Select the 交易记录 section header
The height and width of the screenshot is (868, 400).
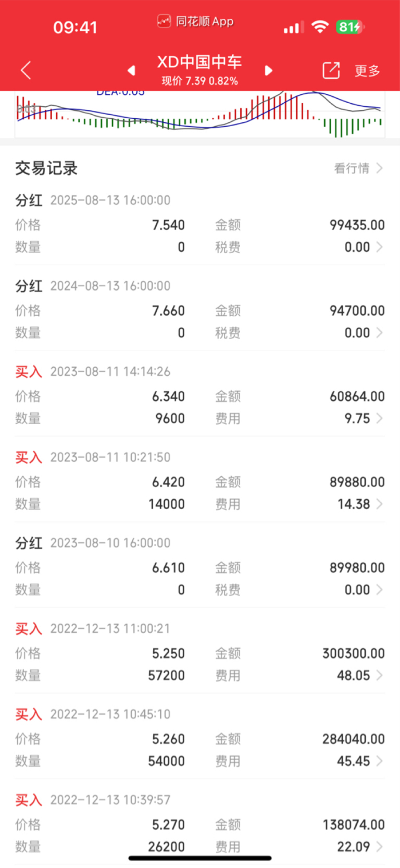(46, 168)
